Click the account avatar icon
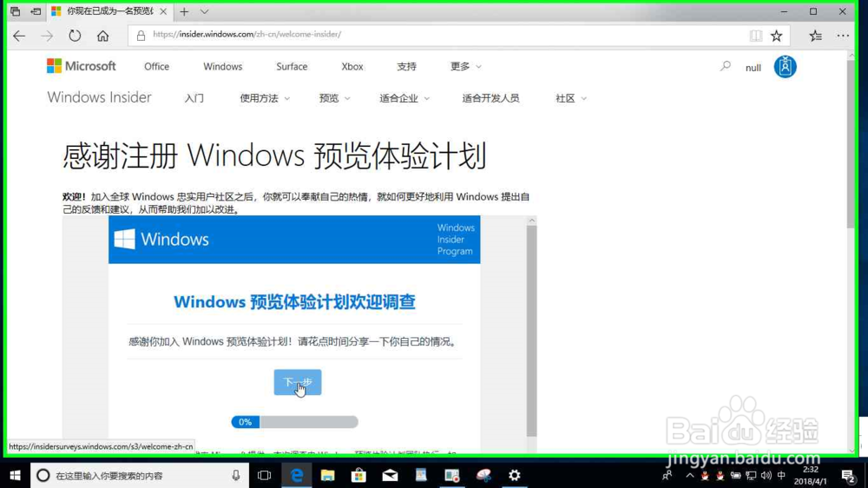The height and width of the screenshot is (488, 868). tap(785, 67)
